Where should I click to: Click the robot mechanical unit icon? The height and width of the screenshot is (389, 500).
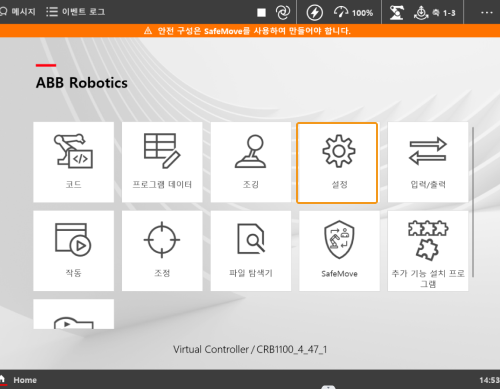(x=397, y=13)
